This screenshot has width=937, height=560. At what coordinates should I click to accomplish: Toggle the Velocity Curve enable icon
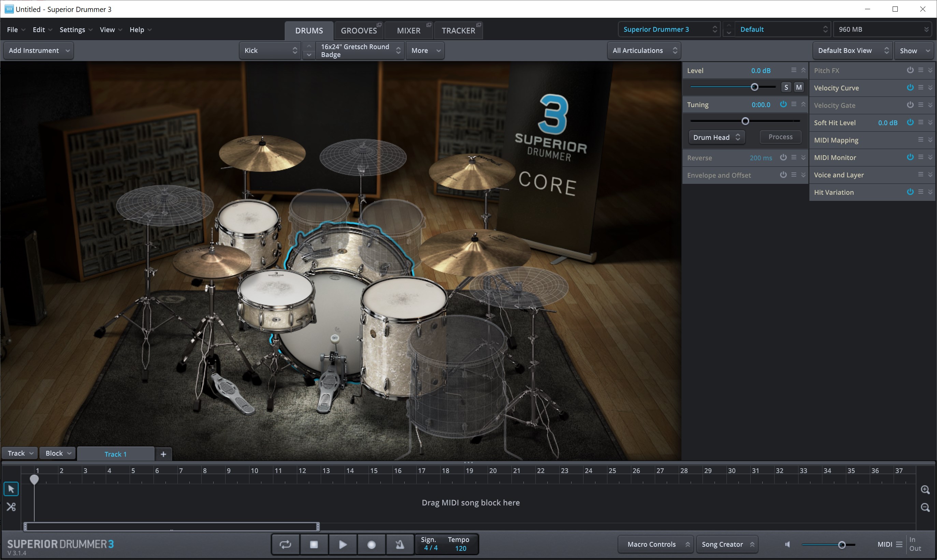point(910,87)
